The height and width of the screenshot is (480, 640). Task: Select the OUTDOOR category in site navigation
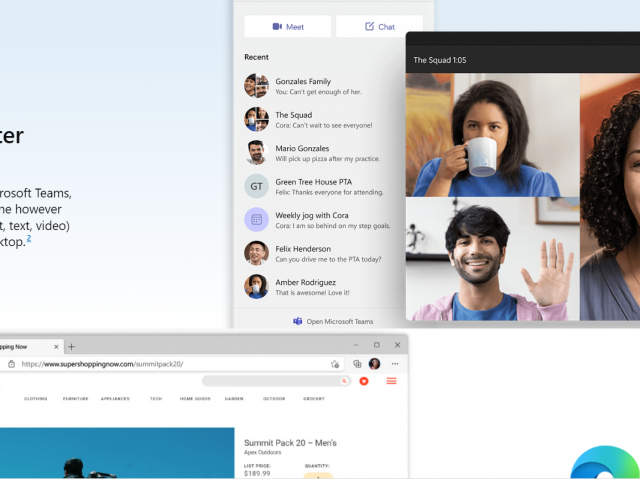pos(273,399)
